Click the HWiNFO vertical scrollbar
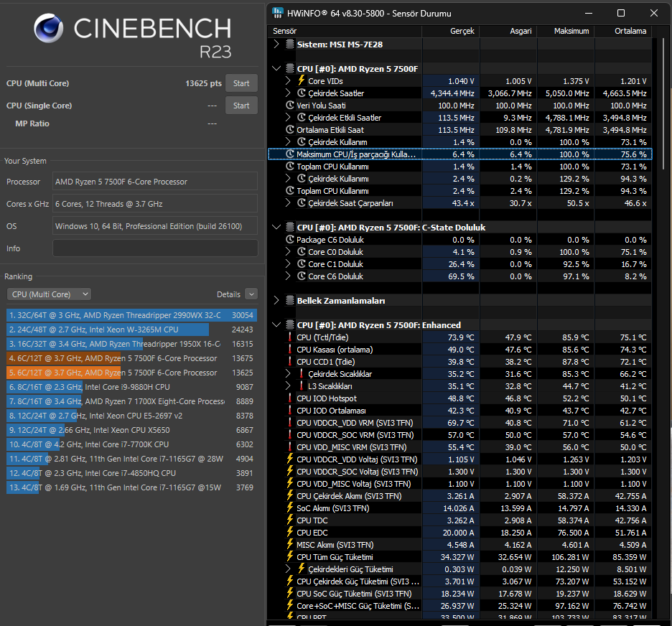Viewport: 672px width, 626px height. (664, 103)
